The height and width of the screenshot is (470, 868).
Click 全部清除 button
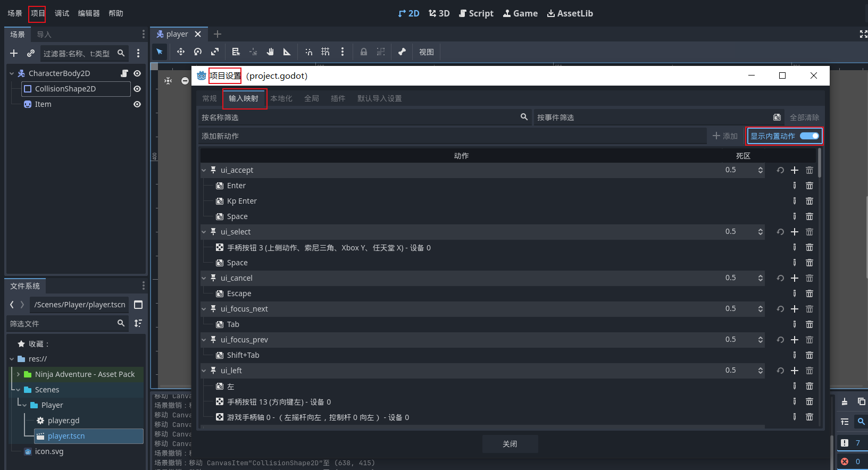coord(804,117)
